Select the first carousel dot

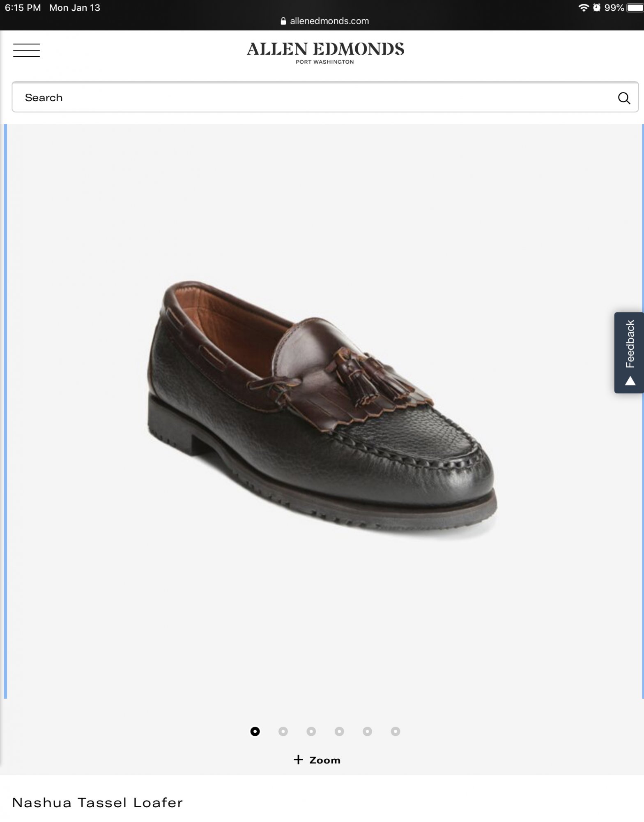point(255,731)
